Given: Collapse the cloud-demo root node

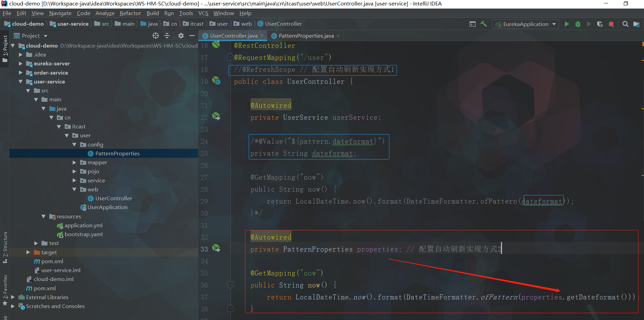Looking at the screenshot, I should 13,46.
